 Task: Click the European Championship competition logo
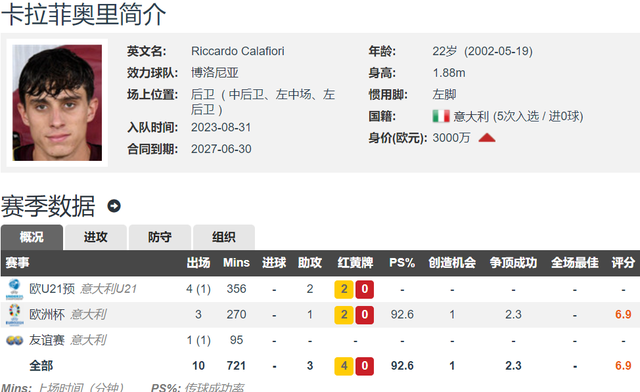click(14, 314)
